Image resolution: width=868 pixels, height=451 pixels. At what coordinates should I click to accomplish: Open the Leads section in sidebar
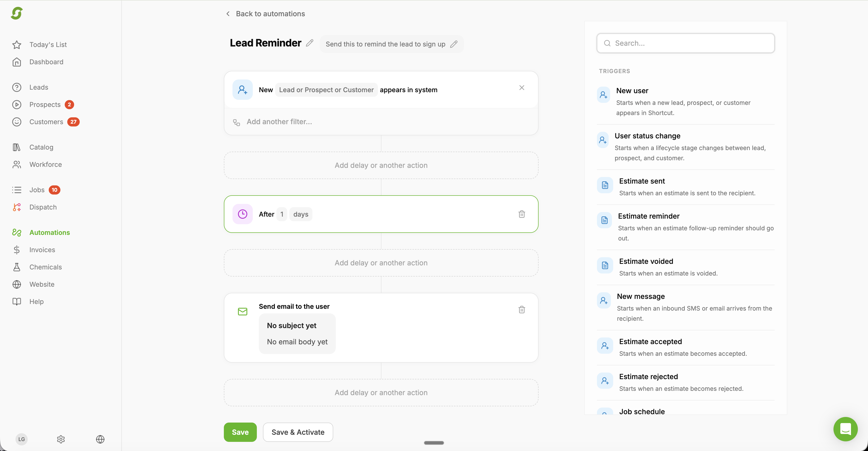(x=39, y=87)
